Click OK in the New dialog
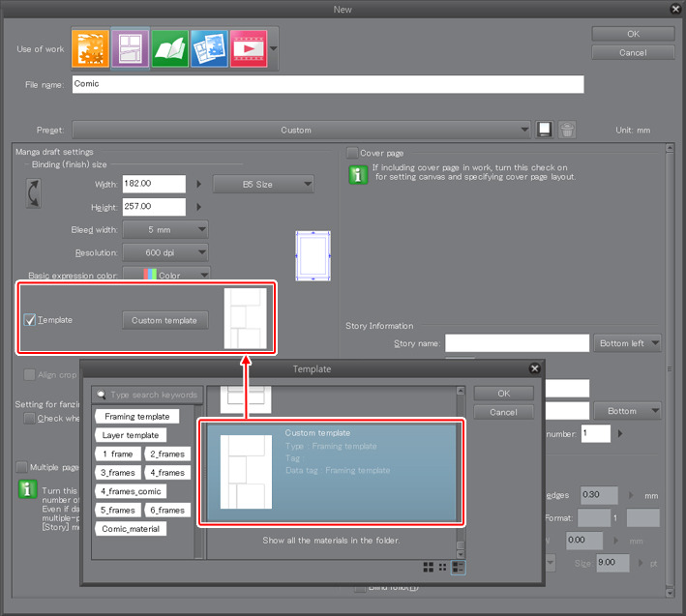Screen dimensions: 686x616 (x=633, y=34)
